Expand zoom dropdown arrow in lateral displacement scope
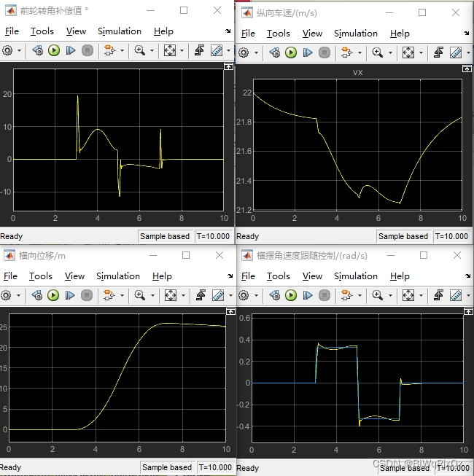This screenshot has width=474, height=476. point(152,295)
